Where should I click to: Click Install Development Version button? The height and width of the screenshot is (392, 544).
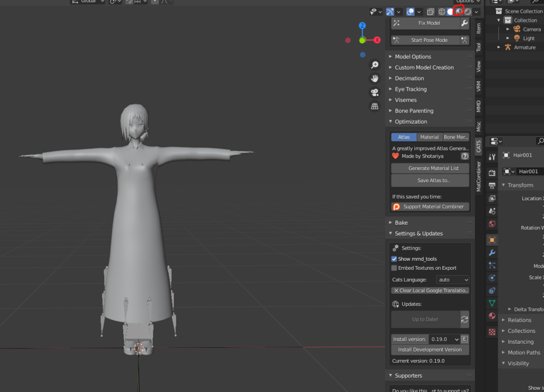(x=430, y=350)
